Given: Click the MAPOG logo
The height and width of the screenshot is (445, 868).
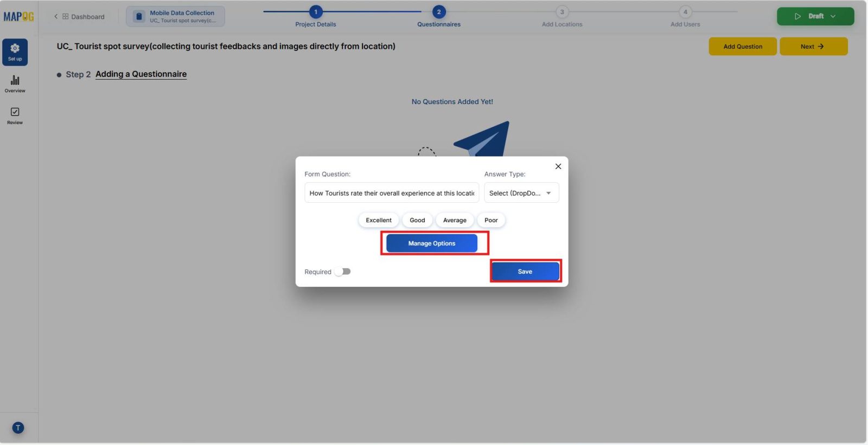Looking at the screenshot, I should point(18,17).
